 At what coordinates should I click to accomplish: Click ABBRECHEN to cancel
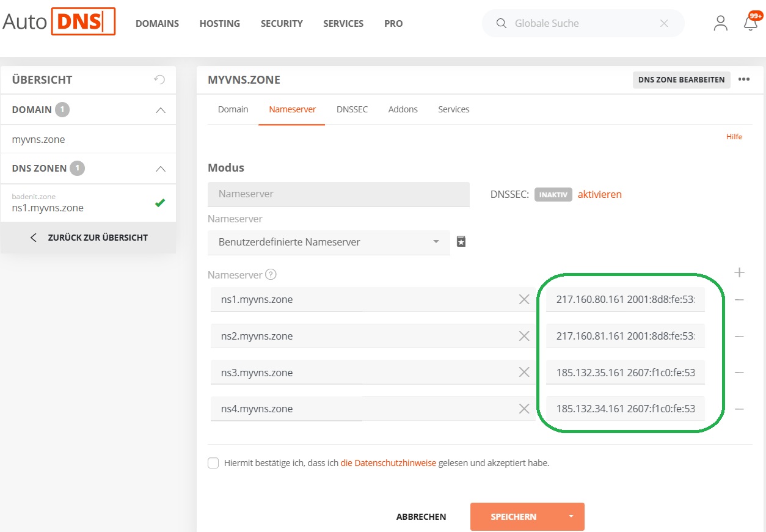click(421, 517)
